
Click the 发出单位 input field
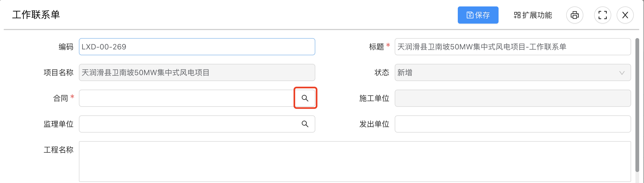coord(513,124)
